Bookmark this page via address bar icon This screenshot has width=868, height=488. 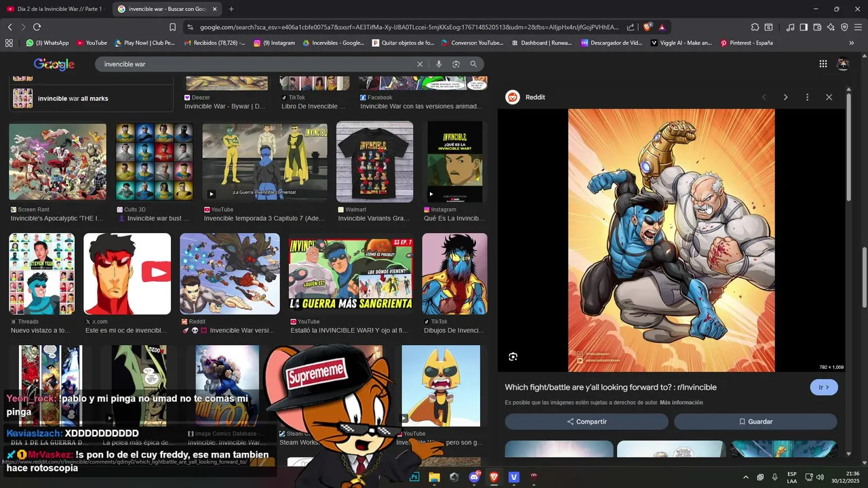[x=172, y=27]
